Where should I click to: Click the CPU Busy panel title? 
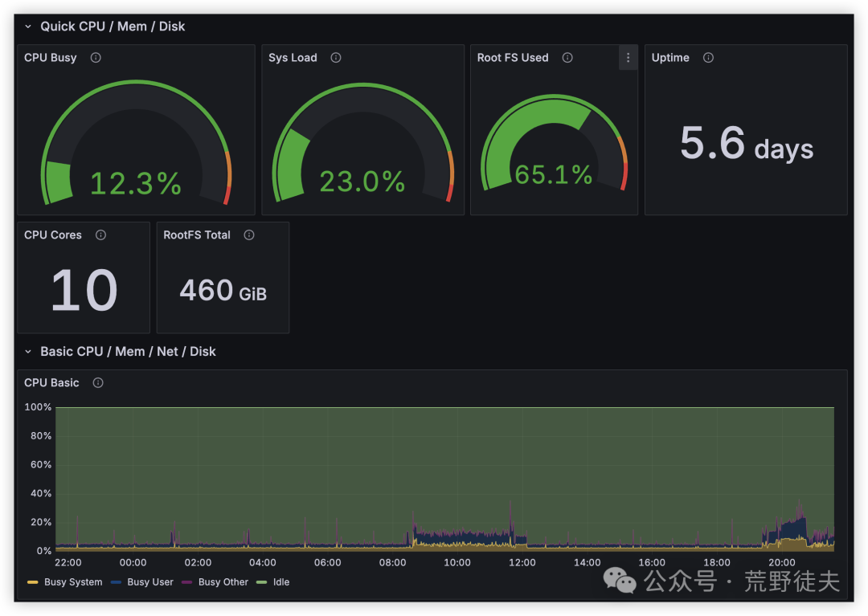click(51, 58)
